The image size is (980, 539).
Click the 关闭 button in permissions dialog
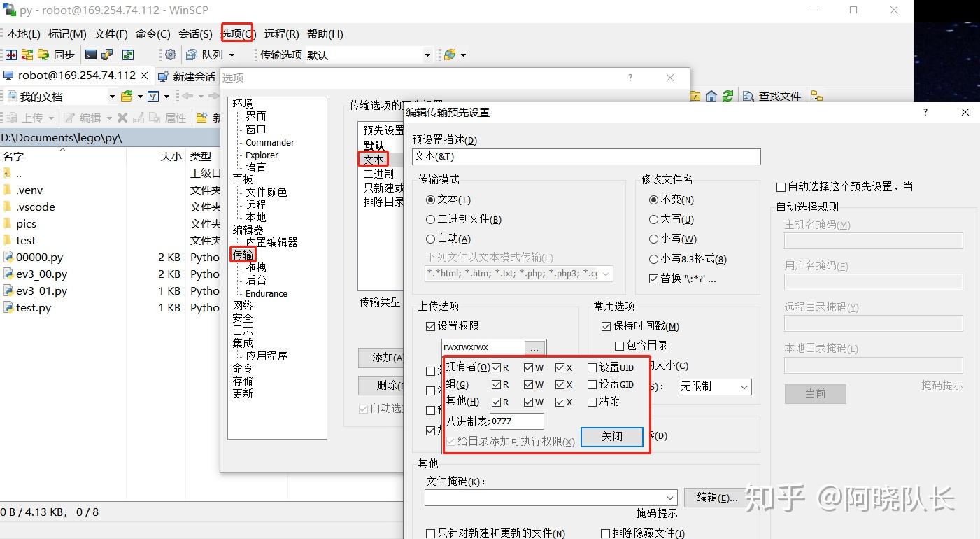coord(611,436)
